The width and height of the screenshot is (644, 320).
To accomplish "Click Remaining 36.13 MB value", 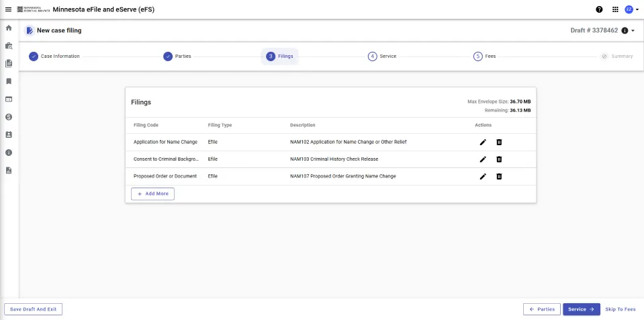I will pos(520,111).
